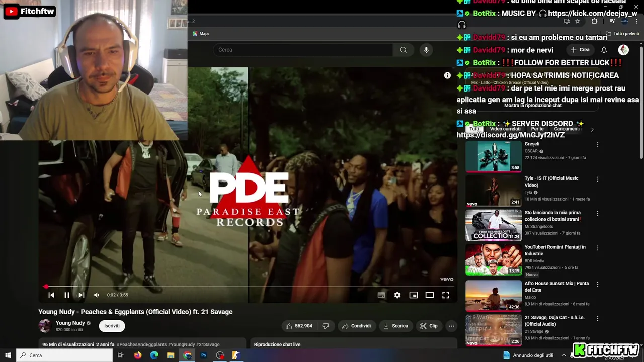Open options for Tyla - IS IT
This screenshot has height=362, width=644.
coord(597,179)
